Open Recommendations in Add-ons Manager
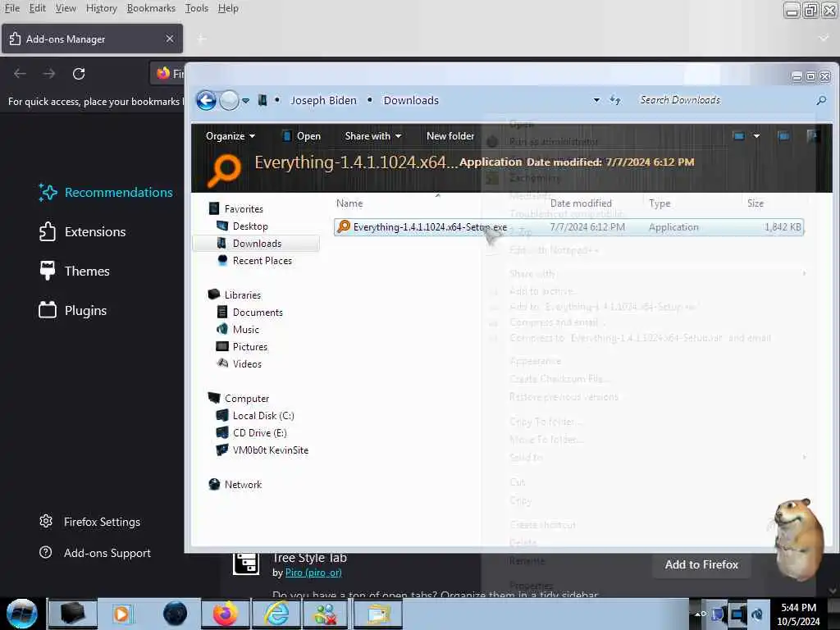The image size is (840, 630). tap(107, 192)
